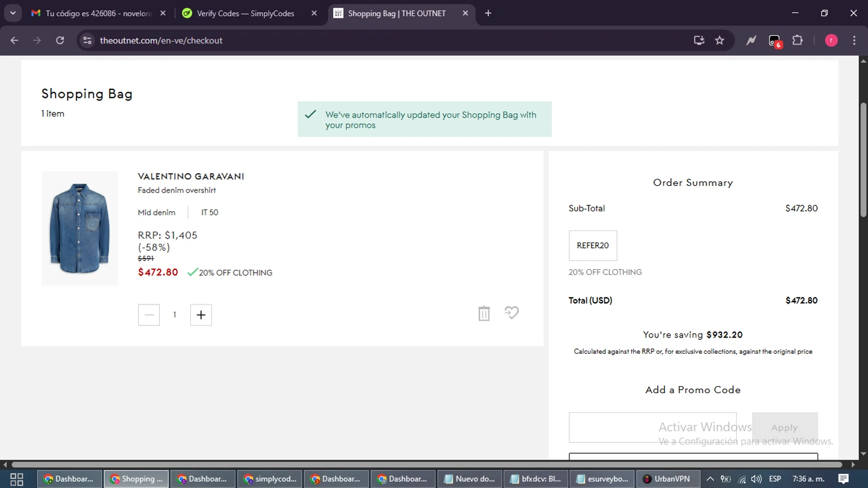The width and height of the screenshot is (868, 488).
Task: Show hidden system tray icons
Action: (710, 479)
